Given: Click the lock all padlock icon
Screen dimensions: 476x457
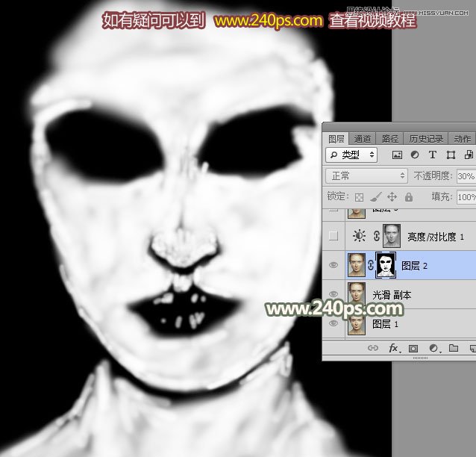Looking at the screenshot, I should [409, 197].
